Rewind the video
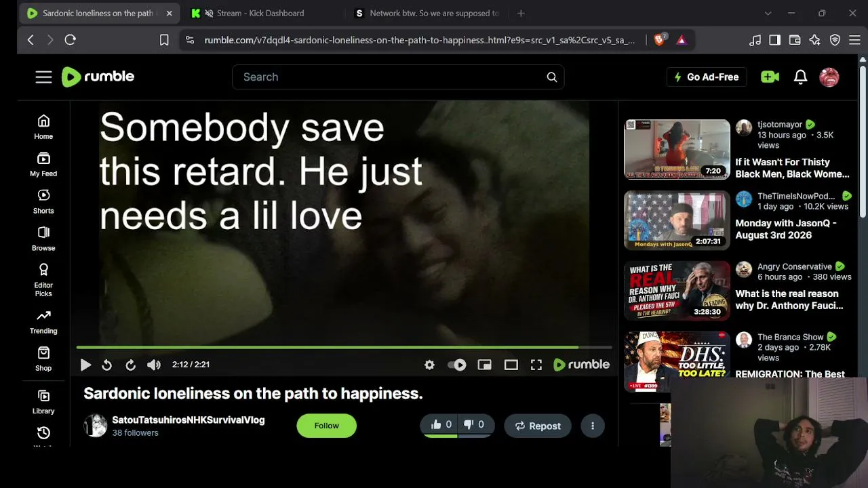This screenshot has width=868, height=488. (106, 365)
